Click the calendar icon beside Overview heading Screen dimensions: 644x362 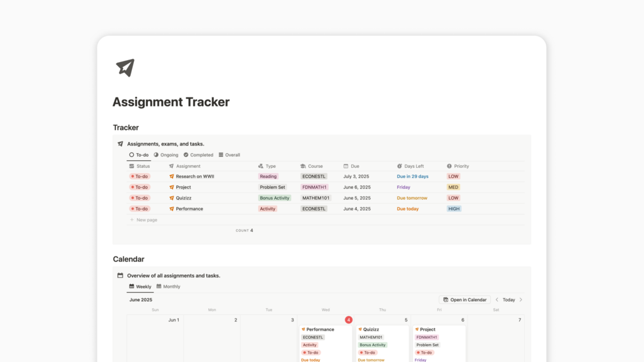click(x=120, y=276)
